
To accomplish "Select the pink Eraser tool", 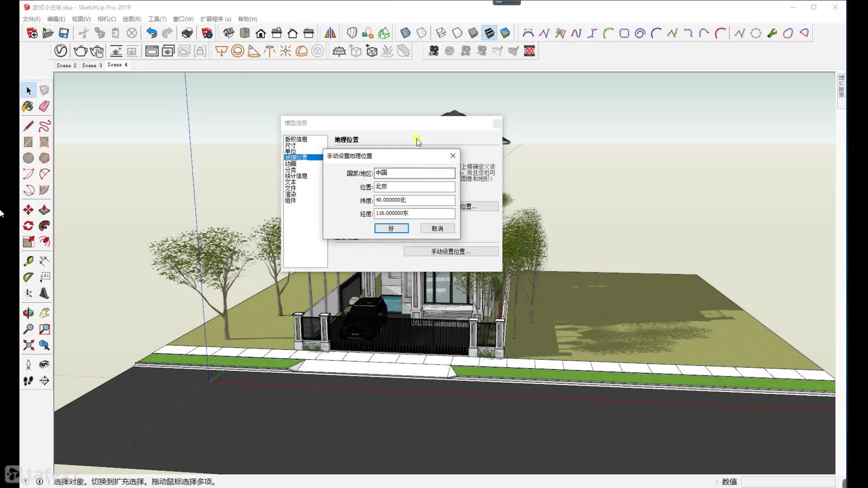I will click(x=44, y=106).
